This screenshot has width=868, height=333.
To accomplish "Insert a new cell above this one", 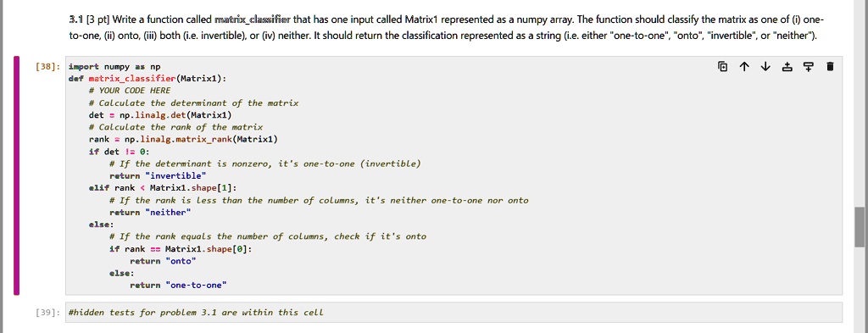I will pyautogui.click(x=787, y=67).
